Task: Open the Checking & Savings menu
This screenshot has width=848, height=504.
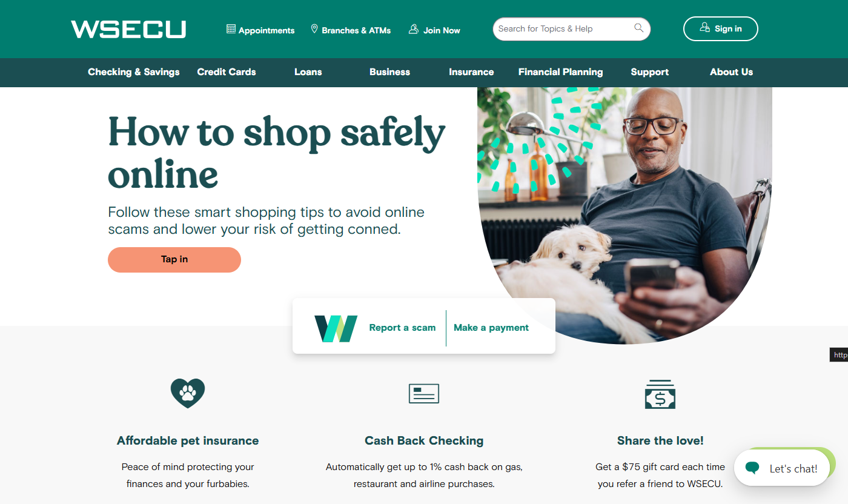Action: (x=134, y=72)
